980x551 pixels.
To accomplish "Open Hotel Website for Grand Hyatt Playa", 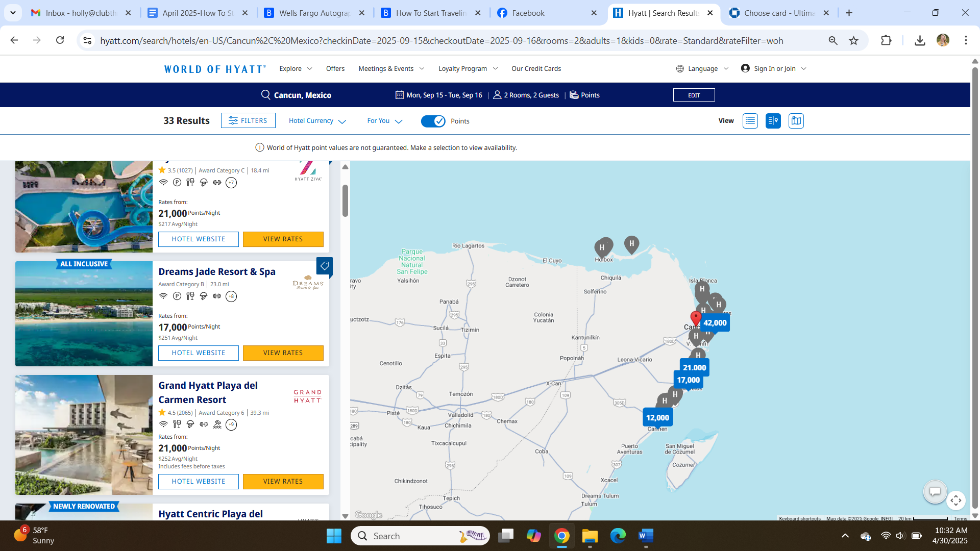I will click(x=198, y=482).
